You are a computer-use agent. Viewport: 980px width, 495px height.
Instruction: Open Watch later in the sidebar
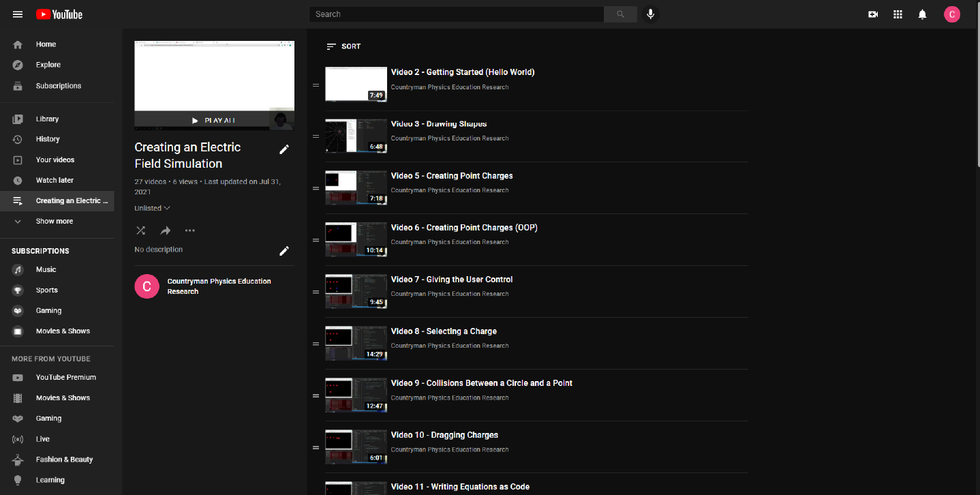tap(57, 180)
